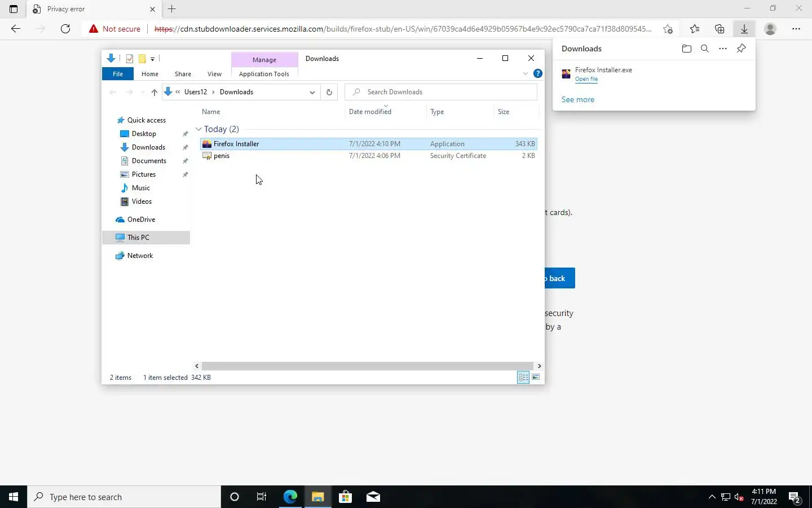Click the horizontal scrollbar right arrow
This screenshot has height=508, width=812.
click(x=539, y=366)
